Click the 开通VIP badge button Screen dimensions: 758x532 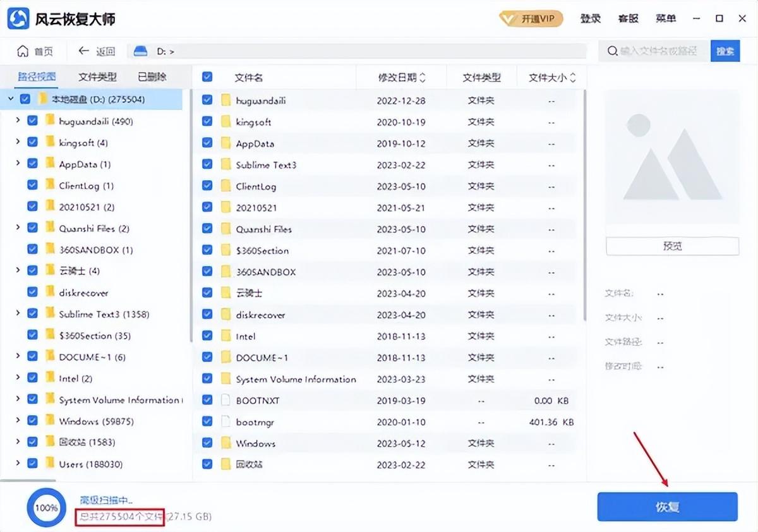531,18
